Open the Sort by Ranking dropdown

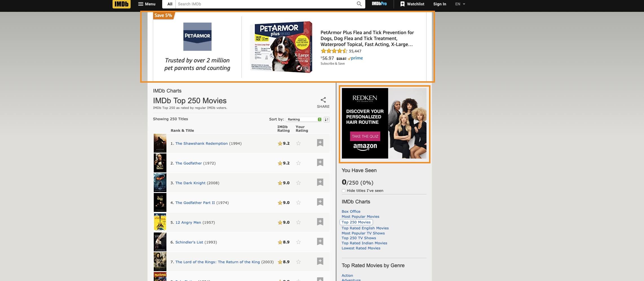[x=304, y=119]
